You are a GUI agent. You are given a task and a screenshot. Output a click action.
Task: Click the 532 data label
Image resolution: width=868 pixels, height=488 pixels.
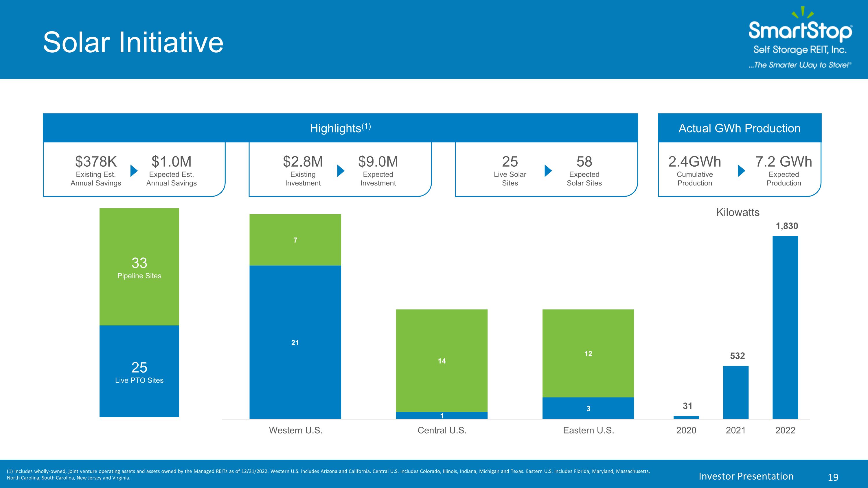737,356
